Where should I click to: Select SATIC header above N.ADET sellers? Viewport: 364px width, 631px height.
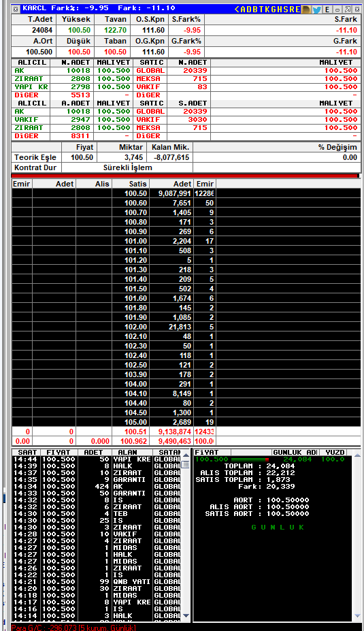(151, 63)
